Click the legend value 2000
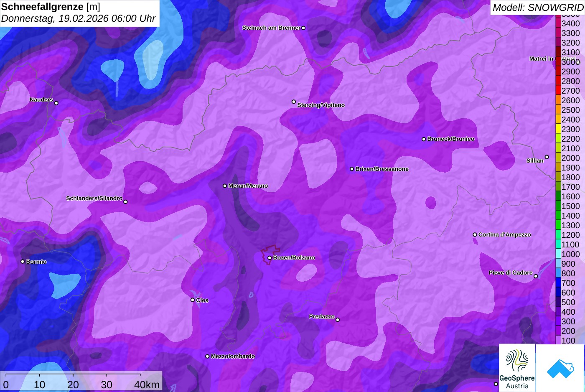Screen dimensions: 585x392 point(570,158)
